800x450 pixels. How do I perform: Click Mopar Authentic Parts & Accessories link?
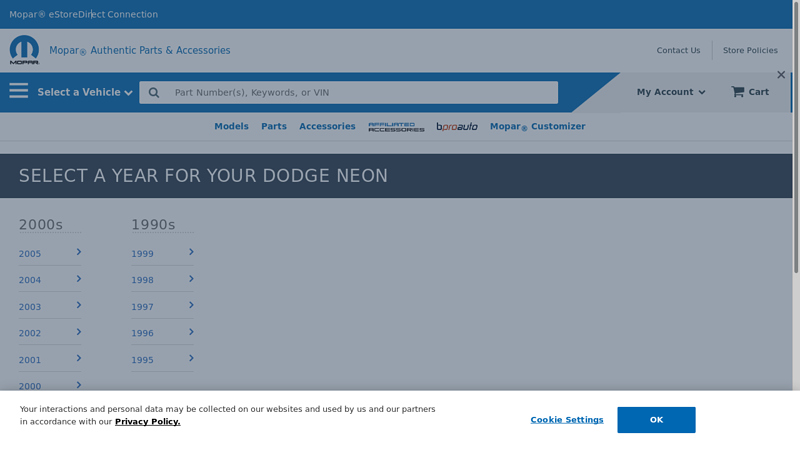(140, 51)
